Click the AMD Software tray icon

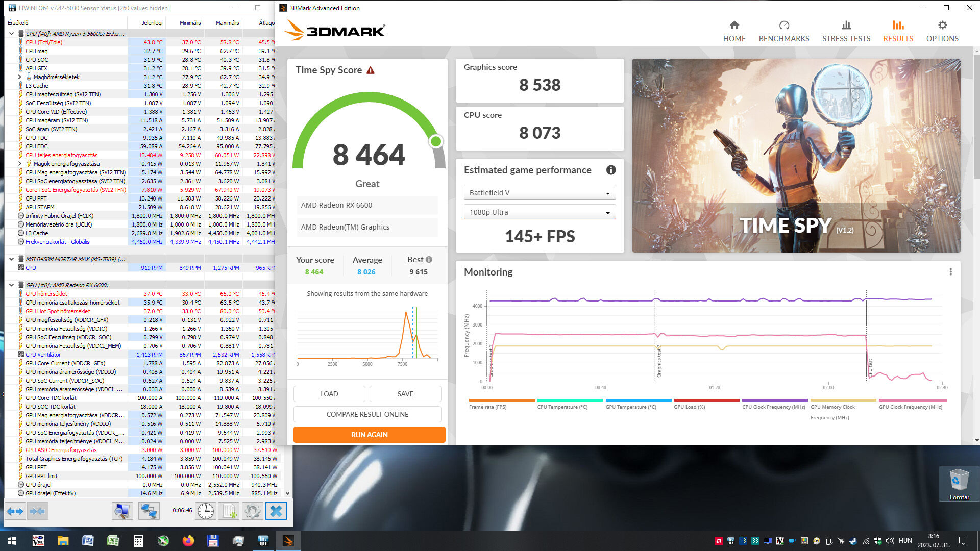pyautogui.click(x=718, y=541)
